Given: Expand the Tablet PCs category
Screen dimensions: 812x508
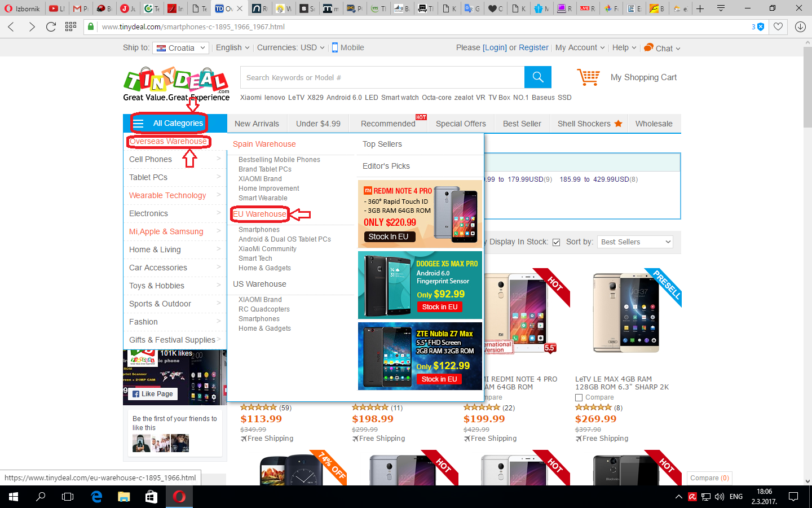Looking at the screenshot, I should [175, 177].
